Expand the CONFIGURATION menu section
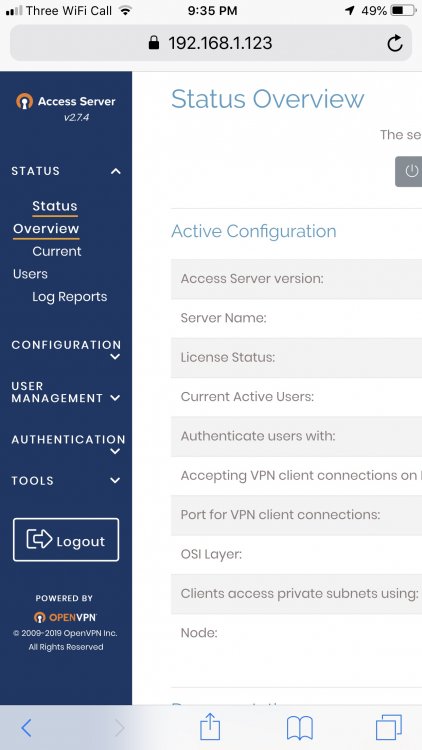This screenshot has width=422, height=750. click(x=66, y=350)
